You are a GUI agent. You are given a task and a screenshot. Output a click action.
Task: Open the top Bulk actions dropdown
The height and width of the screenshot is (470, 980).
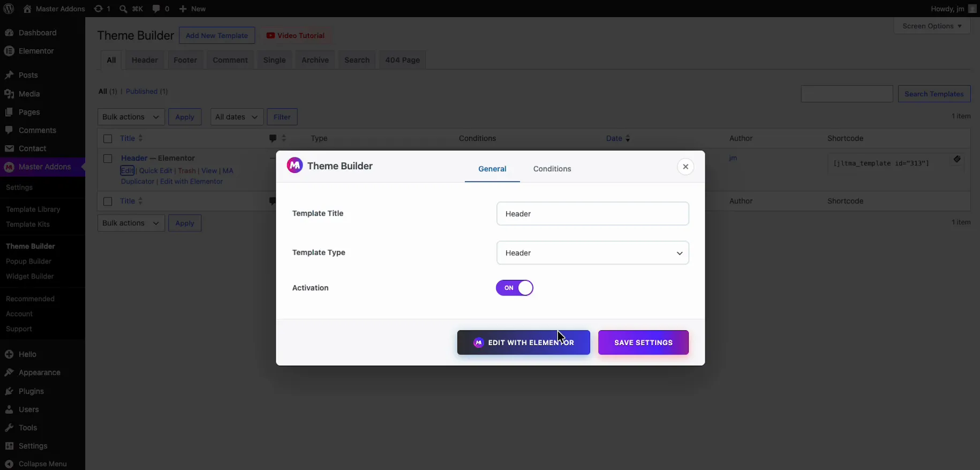(131, 117)
